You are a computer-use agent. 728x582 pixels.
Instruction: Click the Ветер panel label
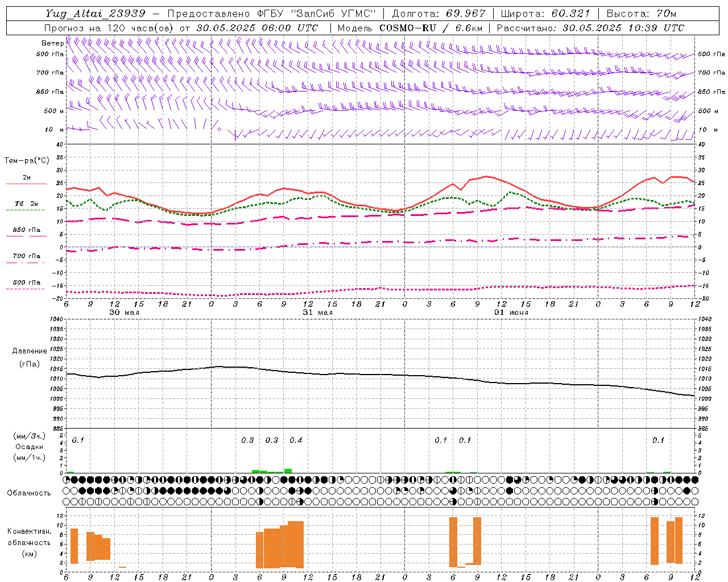(x=52, y=43)
